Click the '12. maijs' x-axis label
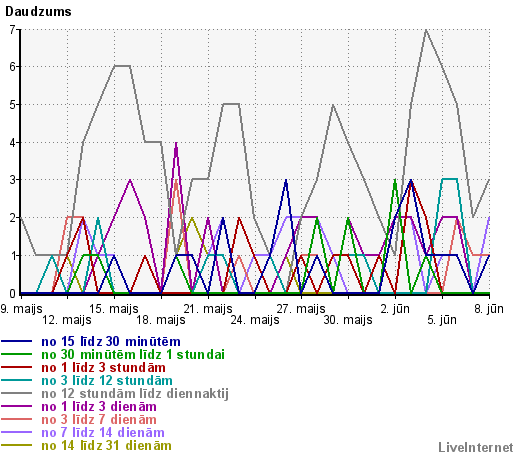Screen dimensions: 520x457 [x=67, y=320]
